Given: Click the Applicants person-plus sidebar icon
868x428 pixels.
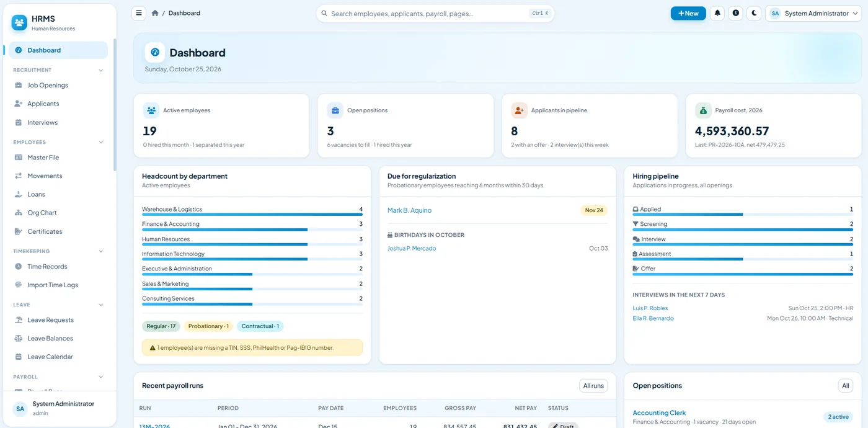Looking at the screenshot, I should tap(19, 104).
